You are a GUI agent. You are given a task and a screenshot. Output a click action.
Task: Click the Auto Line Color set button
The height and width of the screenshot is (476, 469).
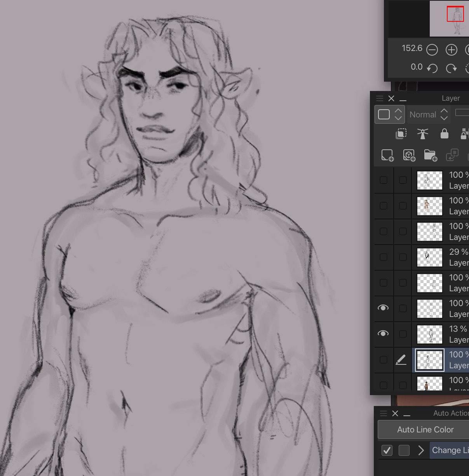425,430
